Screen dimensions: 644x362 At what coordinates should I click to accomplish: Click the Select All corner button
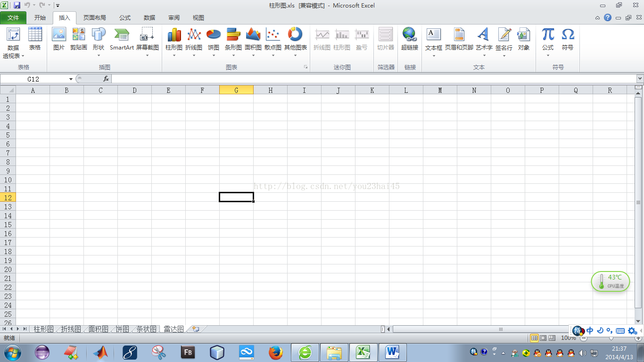8,90
